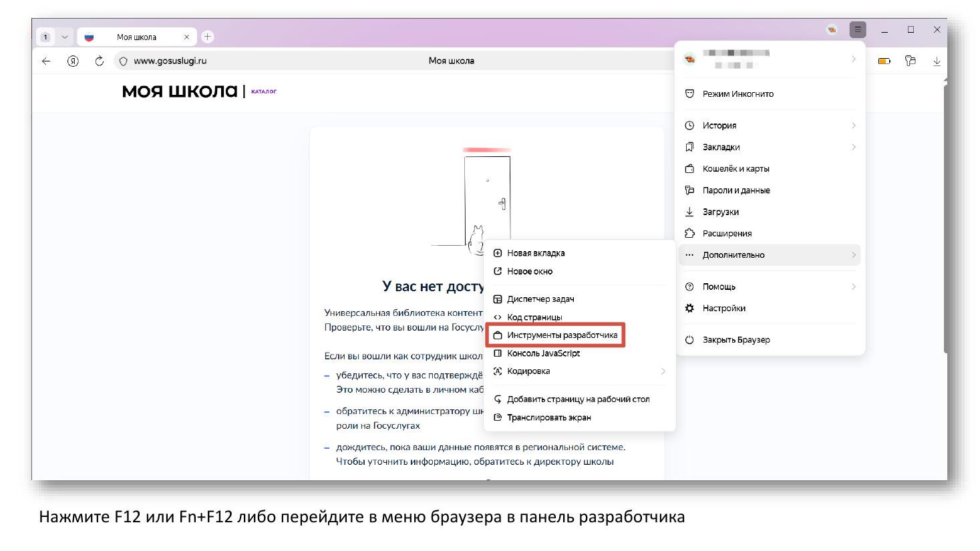Open a new tab with the plus button
980x551 pixels.
tap(208, 37)
